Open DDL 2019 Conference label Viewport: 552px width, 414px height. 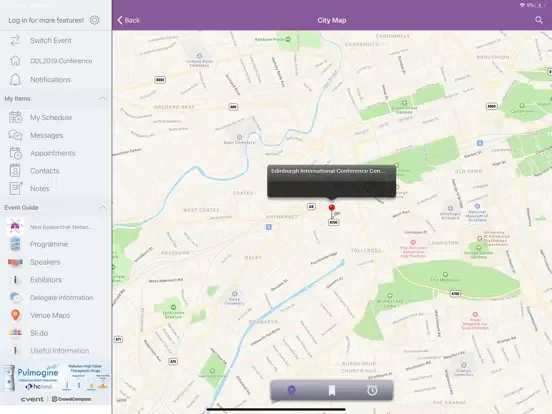61,61
